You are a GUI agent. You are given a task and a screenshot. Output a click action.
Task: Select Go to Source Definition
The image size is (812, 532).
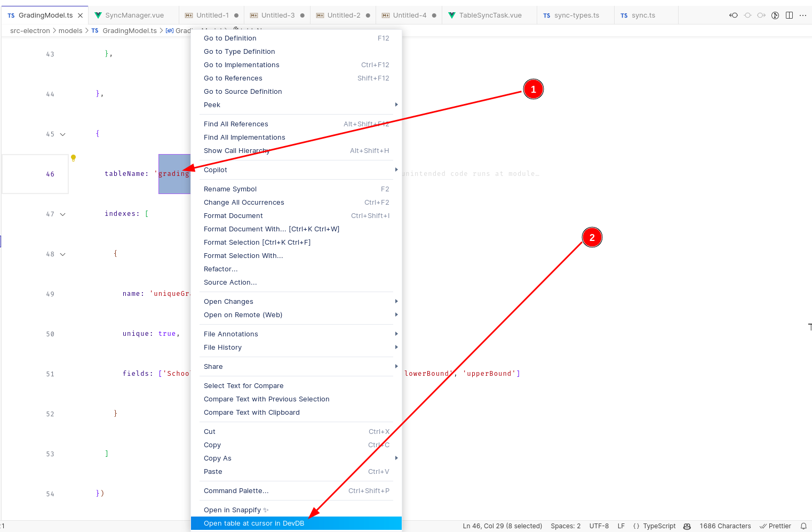tap(297, 92)
